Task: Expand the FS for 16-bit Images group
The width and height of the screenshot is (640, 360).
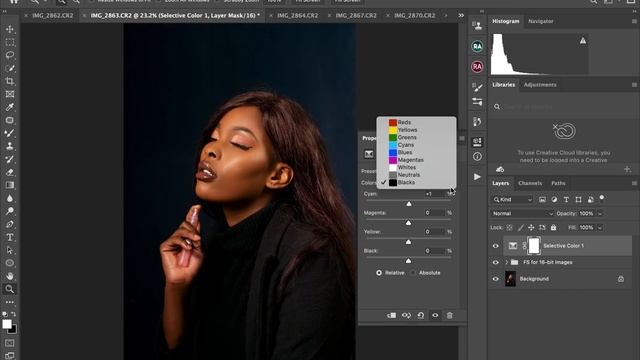Action: tap(507, 262)
